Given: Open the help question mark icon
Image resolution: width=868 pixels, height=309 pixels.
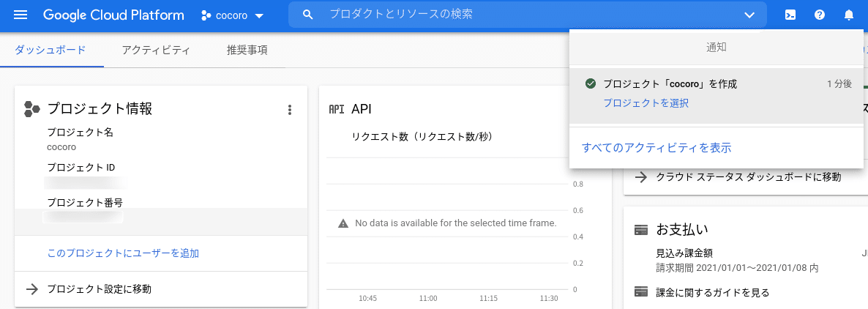Looking at the screenshot, I should click(820, 15).
